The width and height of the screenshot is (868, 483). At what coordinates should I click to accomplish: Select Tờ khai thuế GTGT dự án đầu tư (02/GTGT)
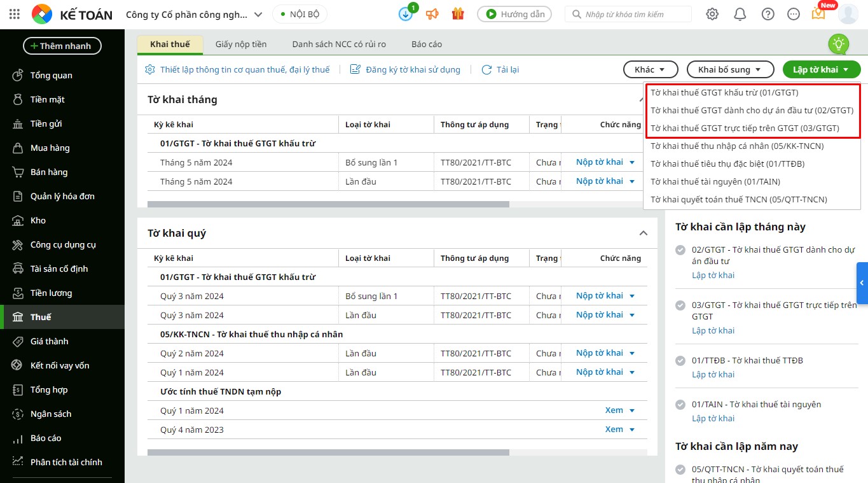[x=752, y=110]
